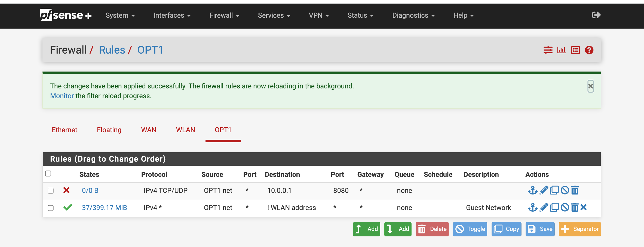Edit the Guest Network rule with pencil
644x247 pixels.
pyautogui.click(x=544, y=208)
